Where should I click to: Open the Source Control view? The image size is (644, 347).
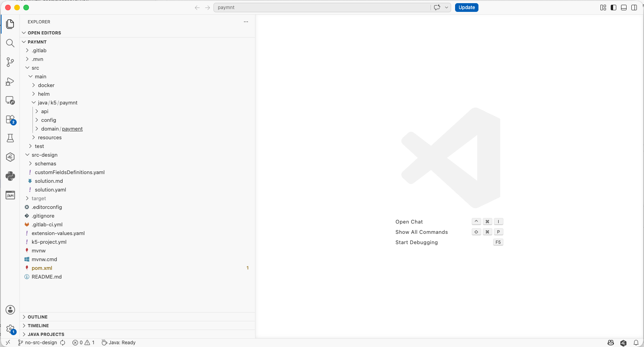[10, 62]
